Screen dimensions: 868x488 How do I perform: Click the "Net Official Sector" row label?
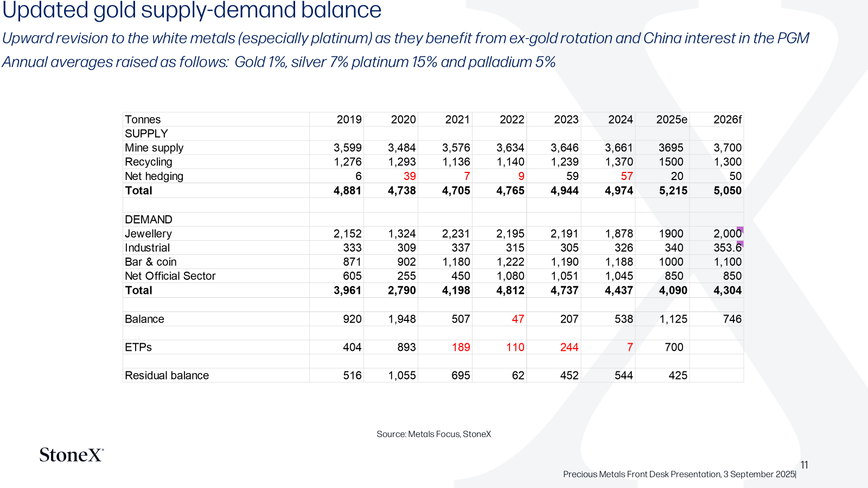[x=170, y=276]
